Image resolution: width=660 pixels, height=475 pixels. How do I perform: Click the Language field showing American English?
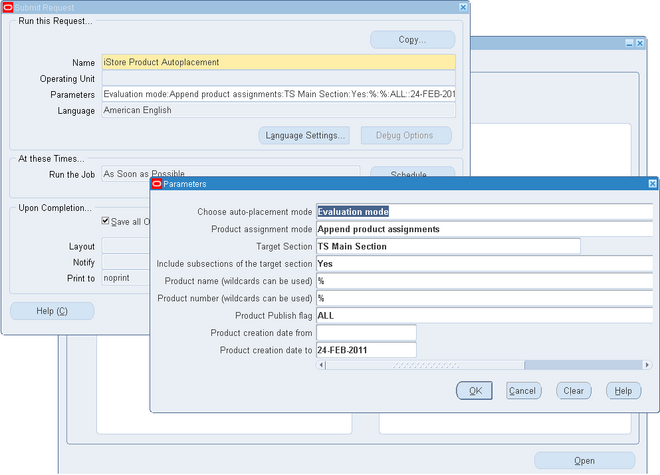coord(279,110)
